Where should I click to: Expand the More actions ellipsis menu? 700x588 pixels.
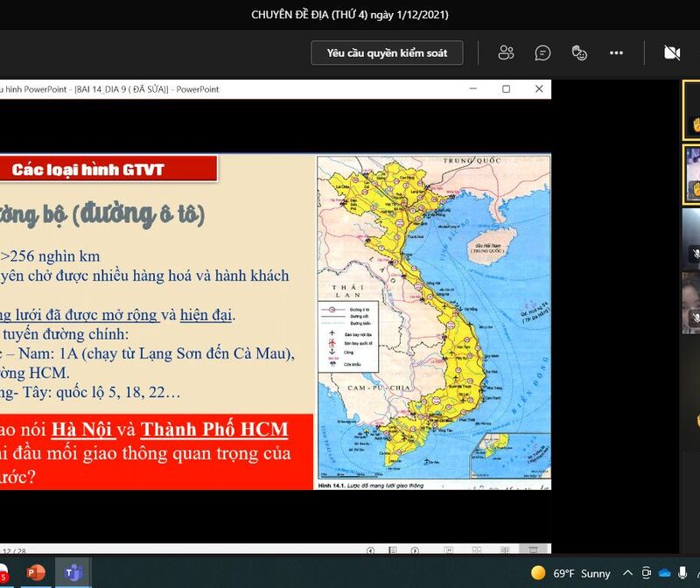tap(616, 53)
